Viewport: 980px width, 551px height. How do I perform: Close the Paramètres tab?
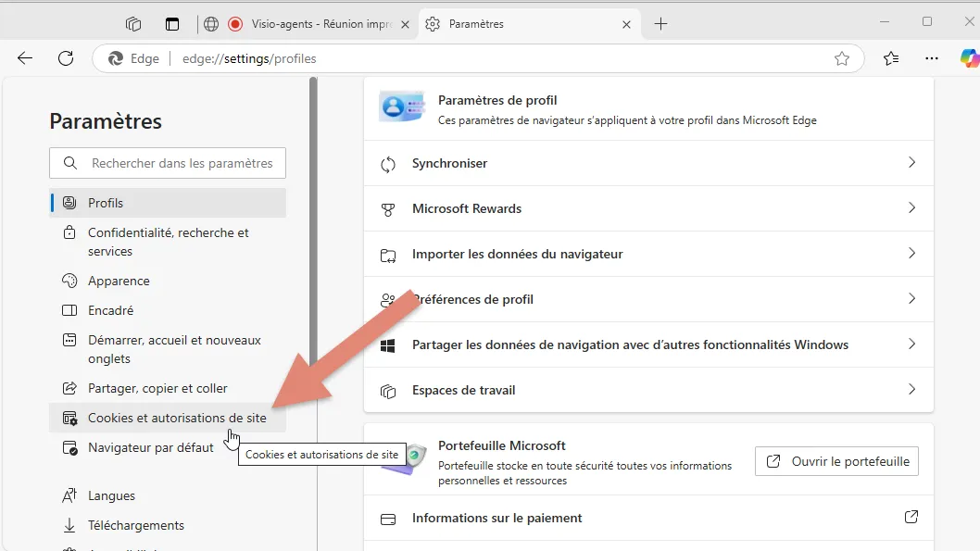[626, 24]
